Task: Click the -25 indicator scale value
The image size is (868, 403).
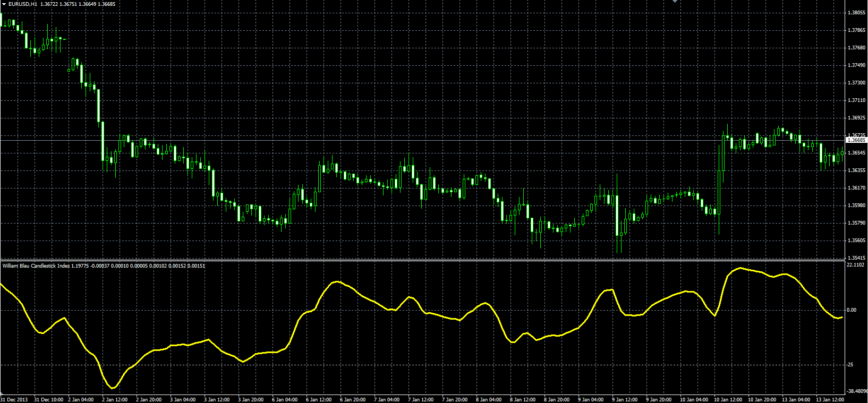Action: point(850,365)
